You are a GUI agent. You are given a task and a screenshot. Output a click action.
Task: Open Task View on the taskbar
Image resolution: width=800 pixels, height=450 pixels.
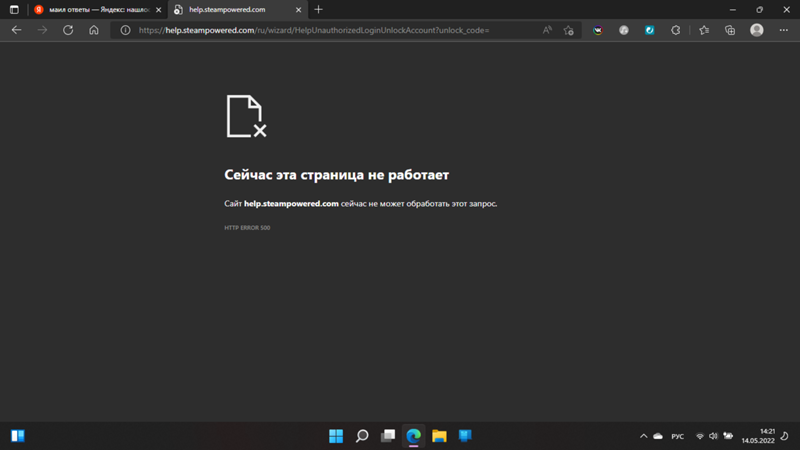tap(388, 436)
